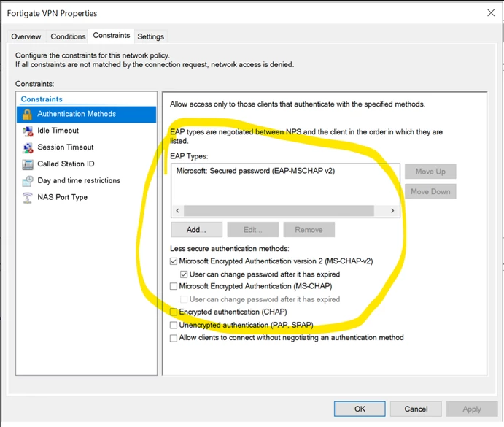Enable Encrypted authentication (CHAP) checkbox

coord(174,312)
